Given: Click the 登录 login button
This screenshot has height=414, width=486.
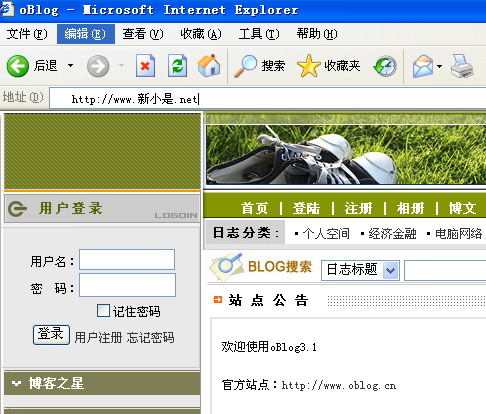Looking at the screenshot, I should 51,335.
